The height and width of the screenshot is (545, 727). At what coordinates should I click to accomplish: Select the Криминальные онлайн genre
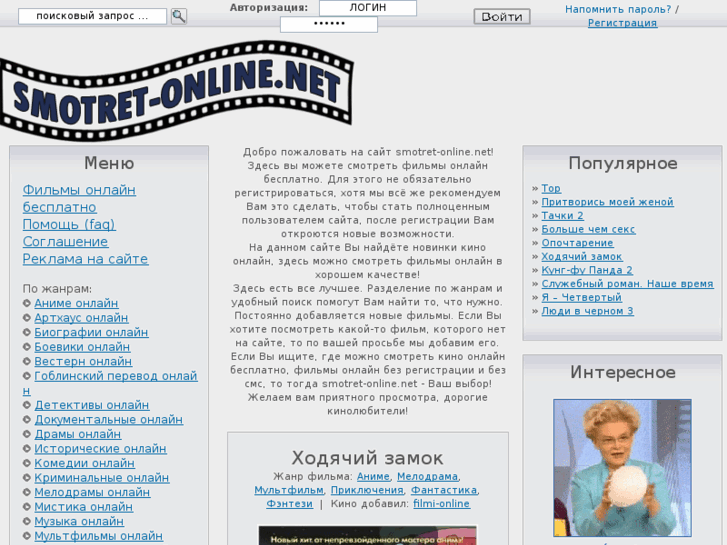[102, 478]
